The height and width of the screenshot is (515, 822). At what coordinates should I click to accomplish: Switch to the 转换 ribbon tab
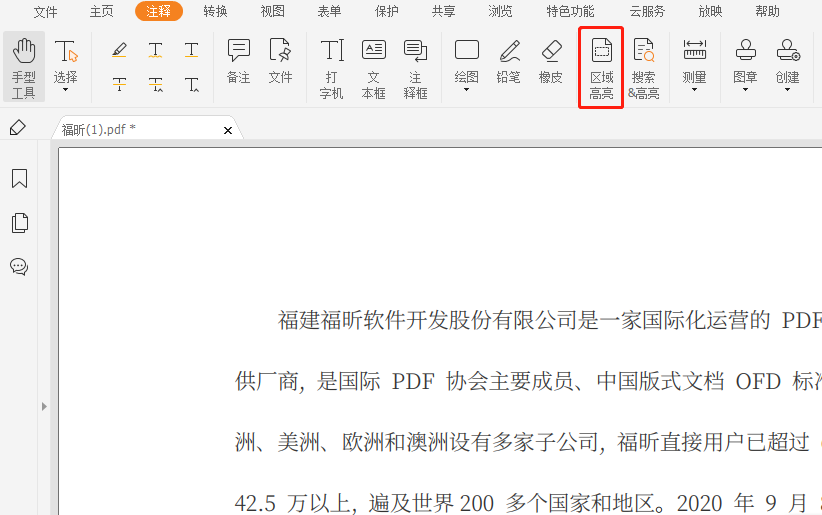tap(215, 11)
